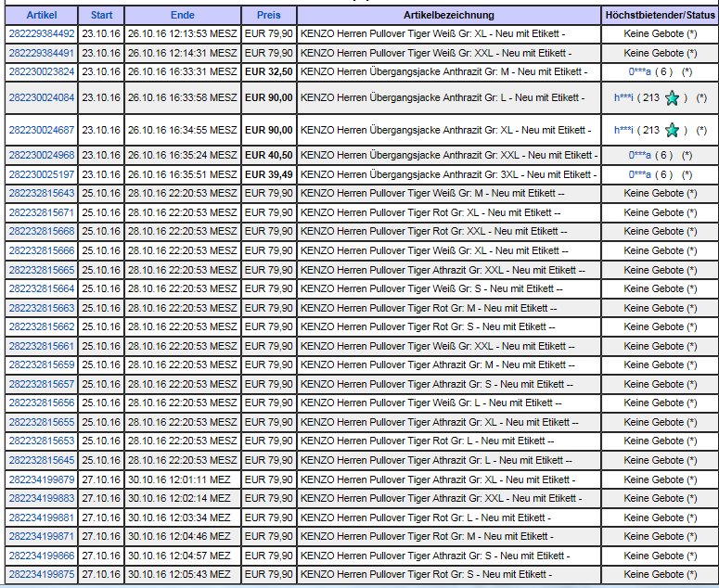The image size is (719, 588).
Task: Sort by the Preis column header
Action: [x=269, y=15]
